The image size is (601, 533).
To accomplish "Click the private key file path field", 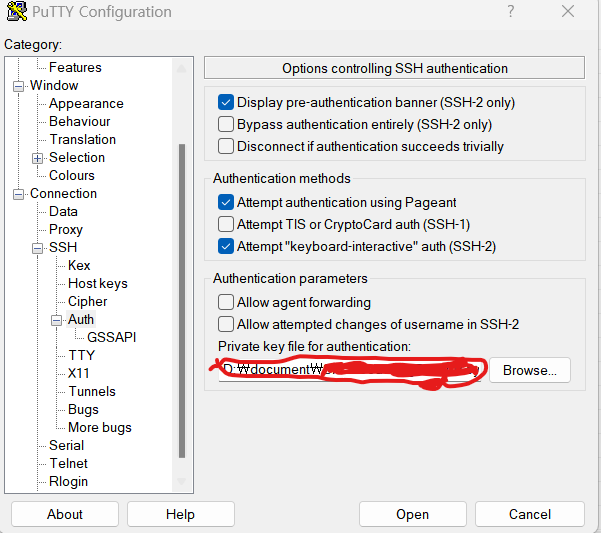I will click(x=350, y=370).
